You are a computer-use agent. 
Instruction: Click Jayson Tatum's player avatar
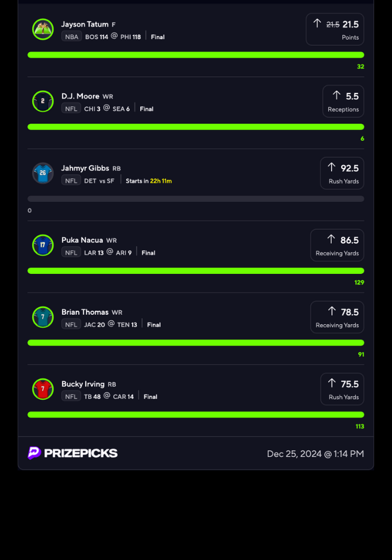(43, 29)
